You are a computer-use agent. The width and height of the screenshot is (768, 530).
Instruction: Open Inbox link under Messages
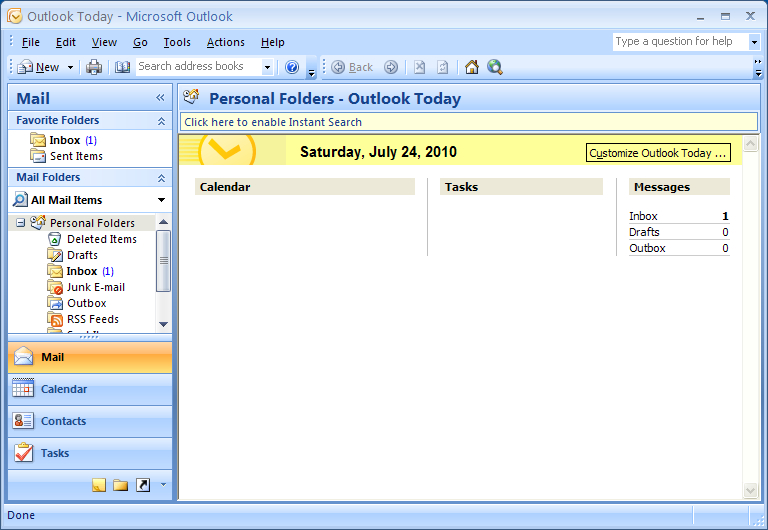643,216
